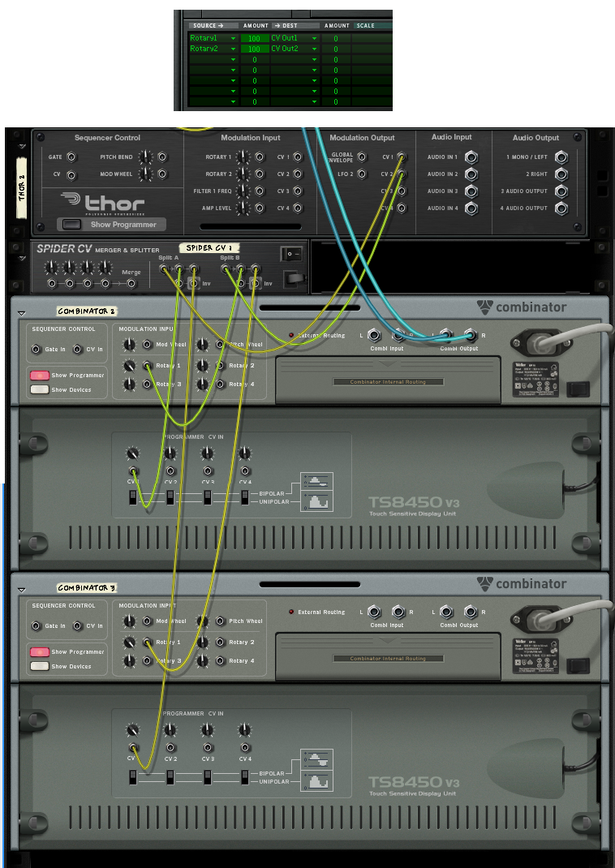
Task: Click CV 2 jack on TS8450 under Combinator 3
Action: point(170,748)
